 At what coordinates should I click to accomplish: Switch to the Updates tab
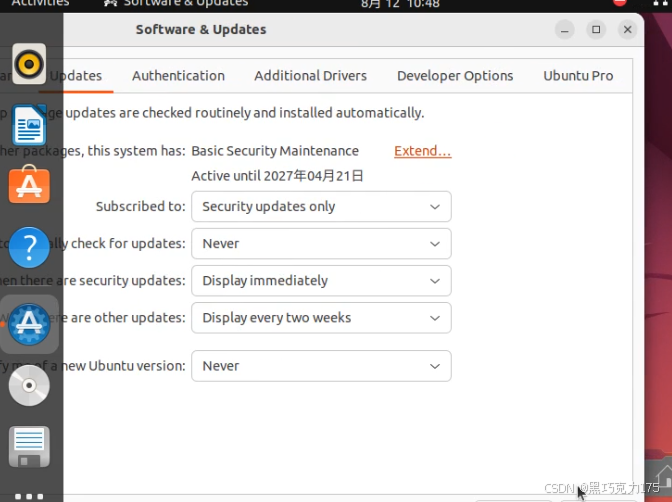coord(76,76)
